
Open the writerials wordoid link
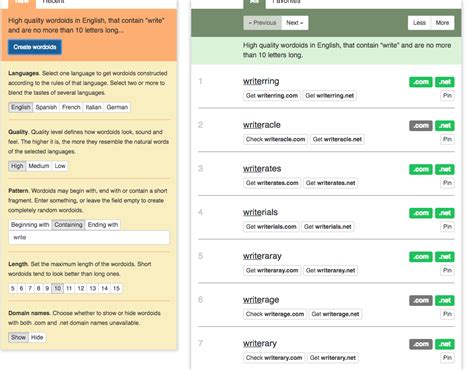coord(260,212)
